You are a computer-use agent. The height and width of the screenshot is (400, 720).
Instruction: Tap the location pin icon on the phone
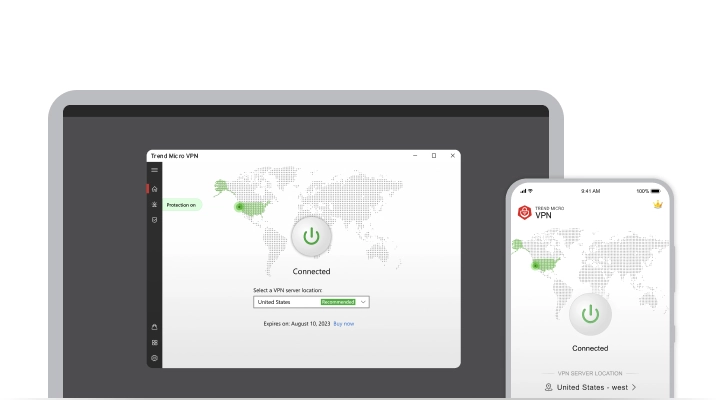pos(548,387)
